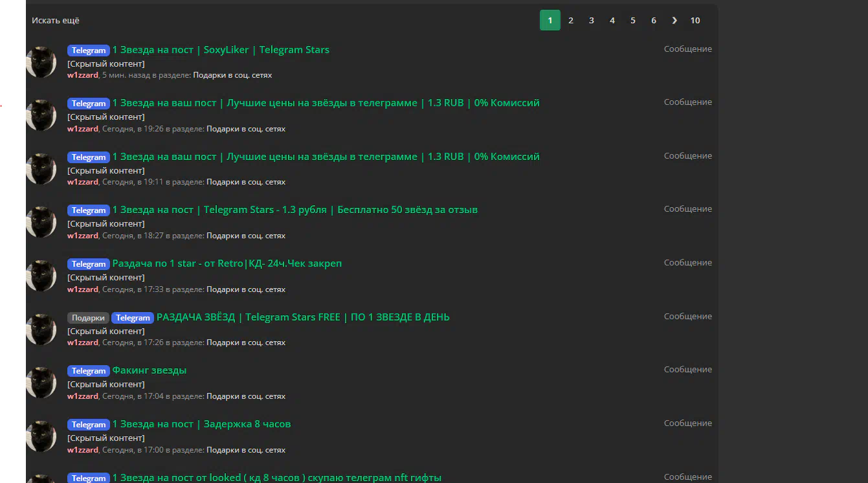
Task: Open Подарки в соц. сетях section, 17:04 row
Action: tap(246, 396)
